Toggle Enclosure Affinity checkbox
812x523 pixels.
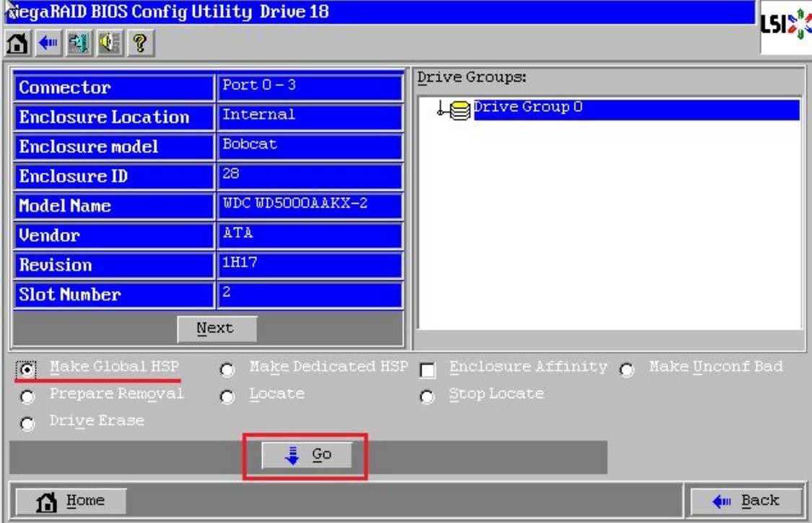(x=428, y=370)
